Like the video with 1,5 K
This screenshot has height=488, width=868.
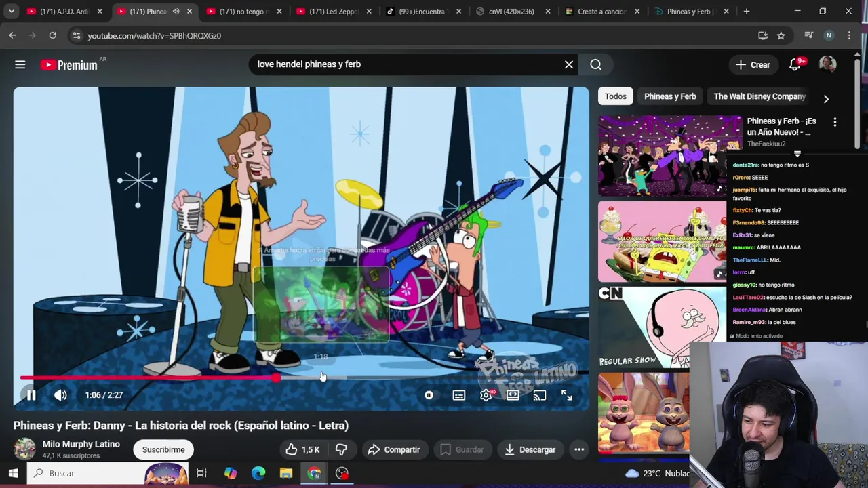(302, 449)
